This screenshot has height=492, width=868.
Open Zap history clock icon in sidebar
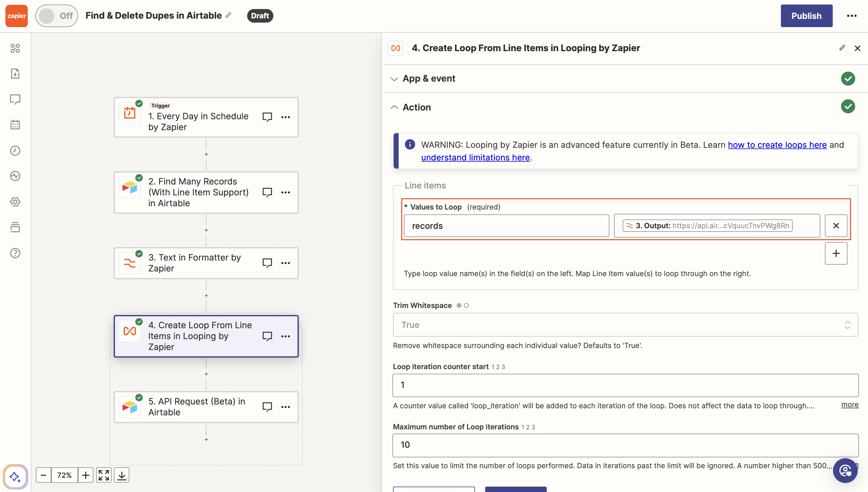[x=15, y=150]
